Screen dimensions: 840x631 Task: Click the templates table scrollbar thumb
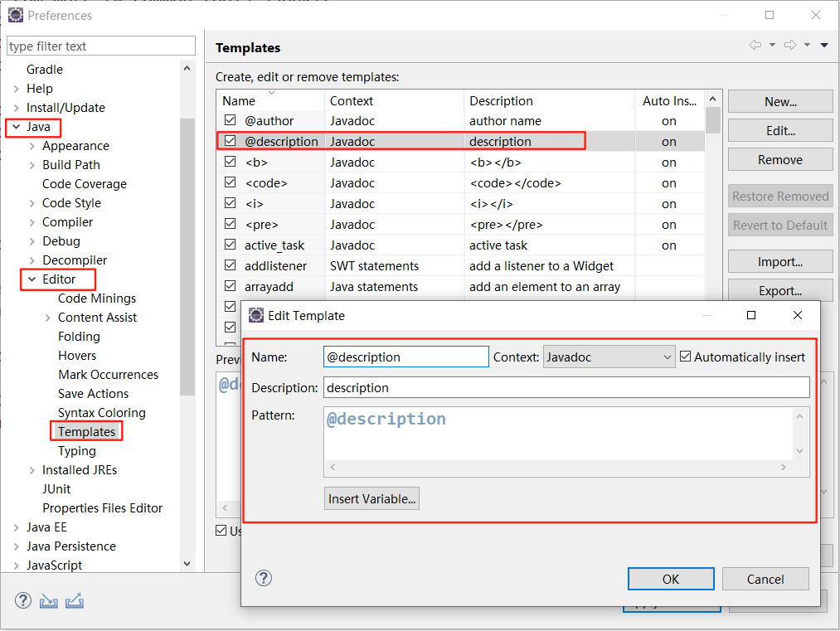point(712,120)
